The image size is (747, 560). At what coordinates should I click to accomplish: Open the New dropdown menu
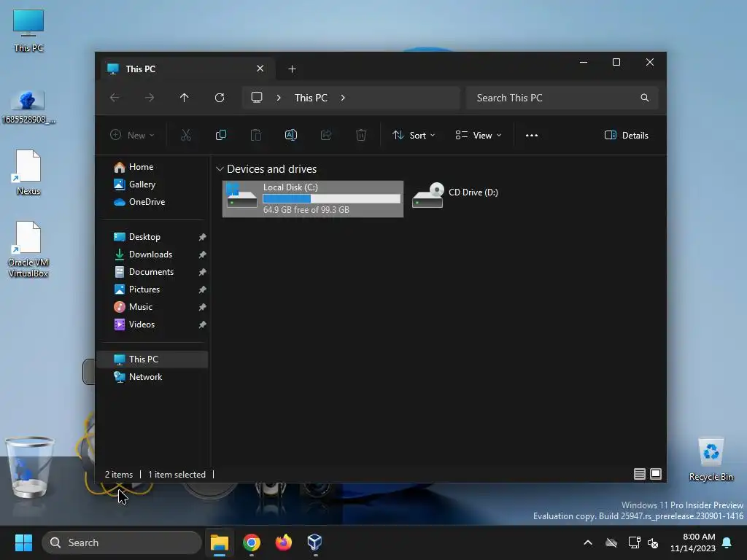133,135
